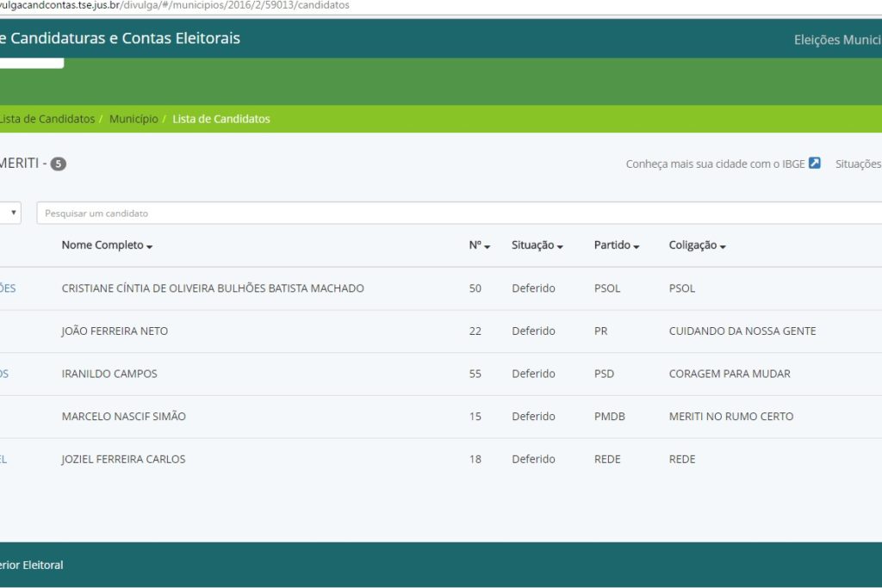Open the IBGE external link icon
The height and width of the screenshot is (588, 882).
[814, 163]
